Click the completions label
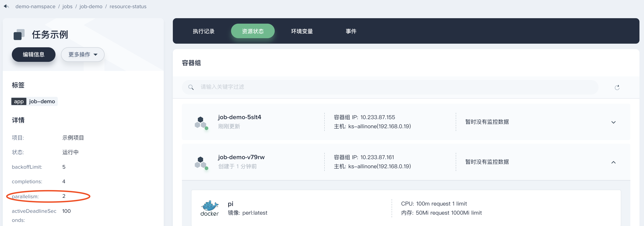This screenshot has width=644, height=226. point(27,181)
